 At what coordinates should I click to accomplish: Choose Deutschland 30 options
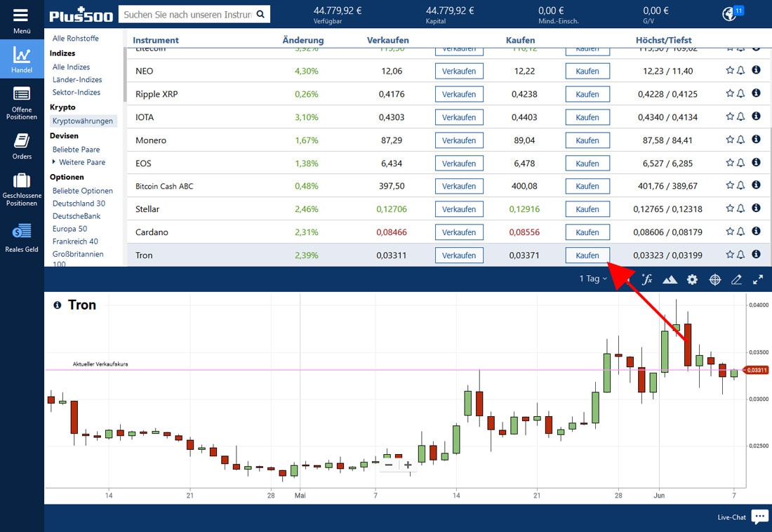point(79,204)
